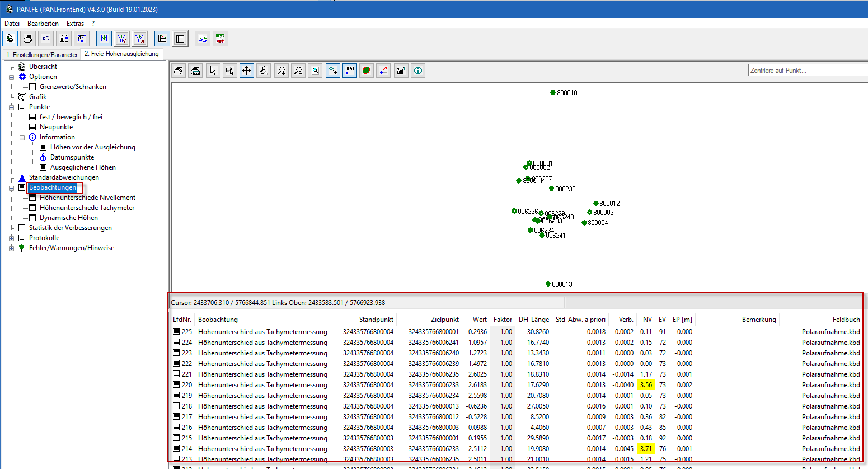This screenshot has width=868, height=469.
Task: Click the zoom in magnifier icon
Action: point(281,71)
